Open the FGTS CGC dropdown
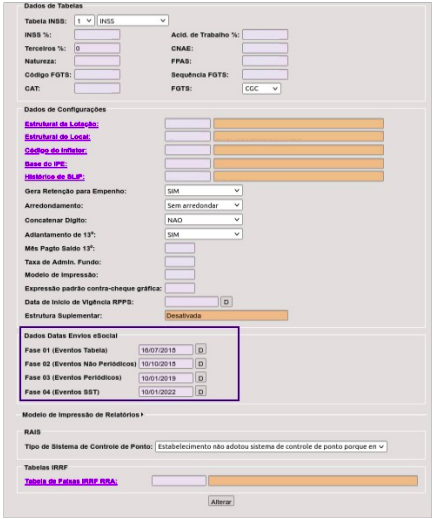Image resolution: width=432 pixels, height=519 pixels. [261, 88]
